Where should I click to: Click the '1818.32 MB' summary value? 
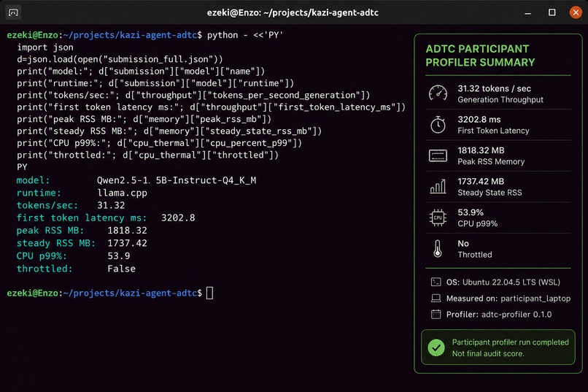(481, 150)
